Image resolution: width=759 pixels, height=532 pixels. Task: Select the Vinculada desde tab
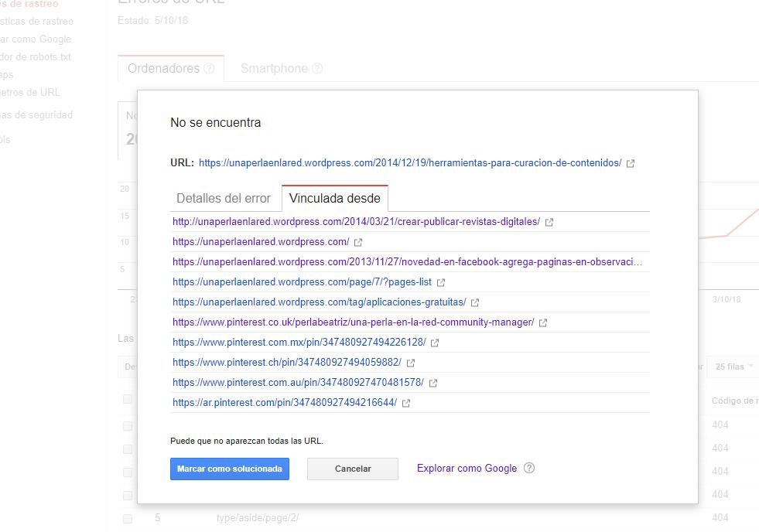pyautogui.click(x=335, y=198)
